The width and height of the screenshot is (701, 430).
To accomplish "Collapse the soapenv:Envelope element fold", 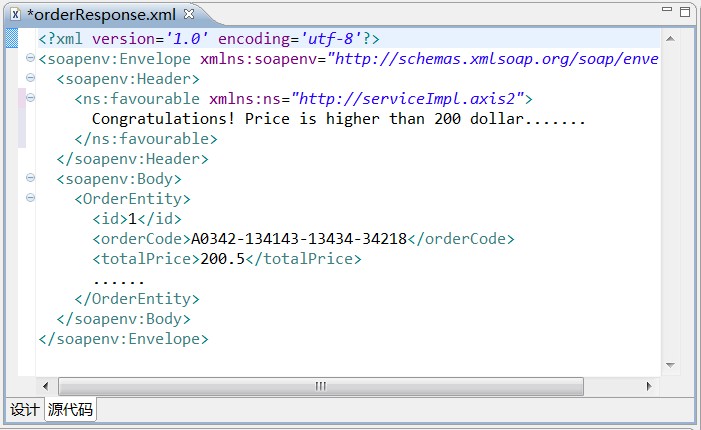I will (x=30, y=58).
